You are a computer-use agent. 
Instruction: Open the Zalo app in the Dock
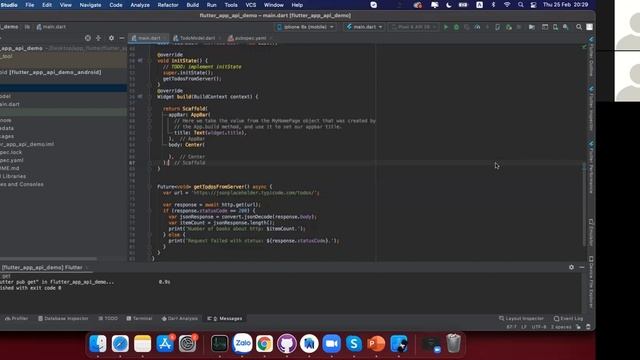(x=242, y=344)
